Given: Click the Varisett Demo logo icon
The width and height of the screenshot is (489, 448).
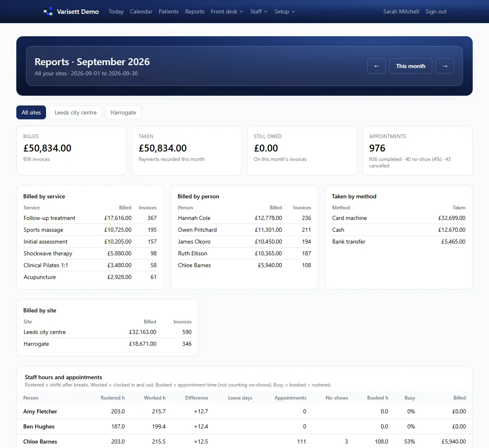Looking at the screenshot, I should point(48,11).
